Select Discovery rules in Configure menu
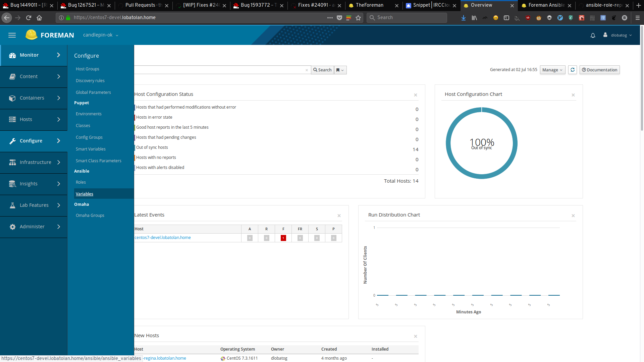The height and width of the screenshot is (362, 644). click(x=90, y=81)
